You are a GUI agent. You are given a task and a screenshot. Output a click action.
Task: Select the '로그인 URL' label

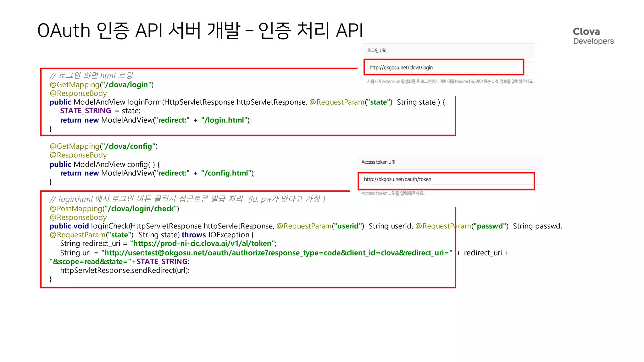coord(377,51)
